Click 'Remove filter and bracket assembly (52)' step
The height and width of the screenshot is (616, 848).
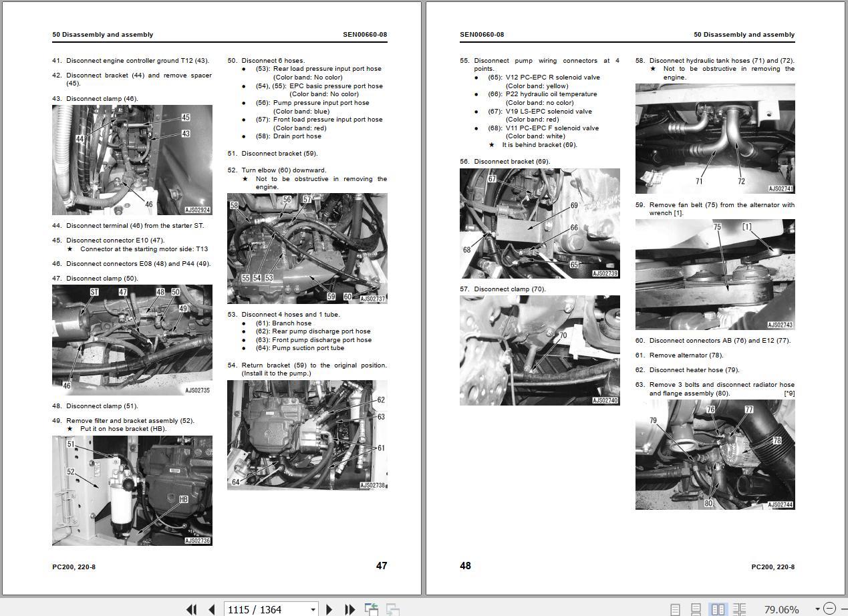(130, 420)
